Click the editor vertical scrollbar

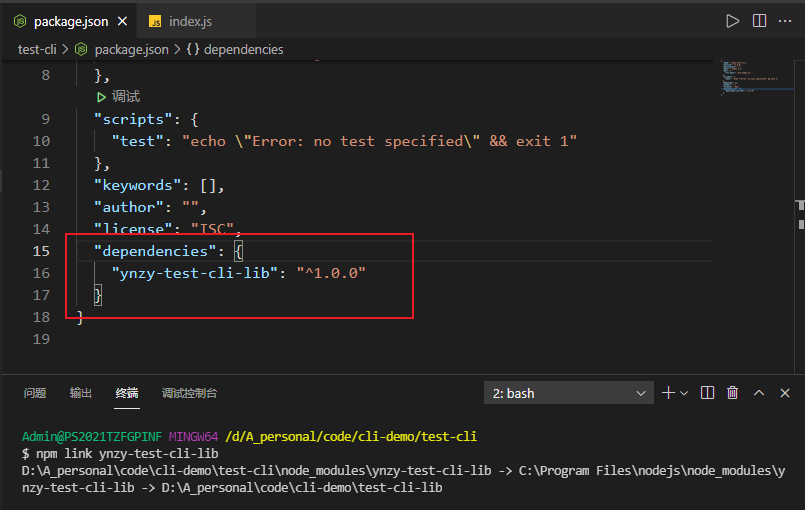pos(800,216)
